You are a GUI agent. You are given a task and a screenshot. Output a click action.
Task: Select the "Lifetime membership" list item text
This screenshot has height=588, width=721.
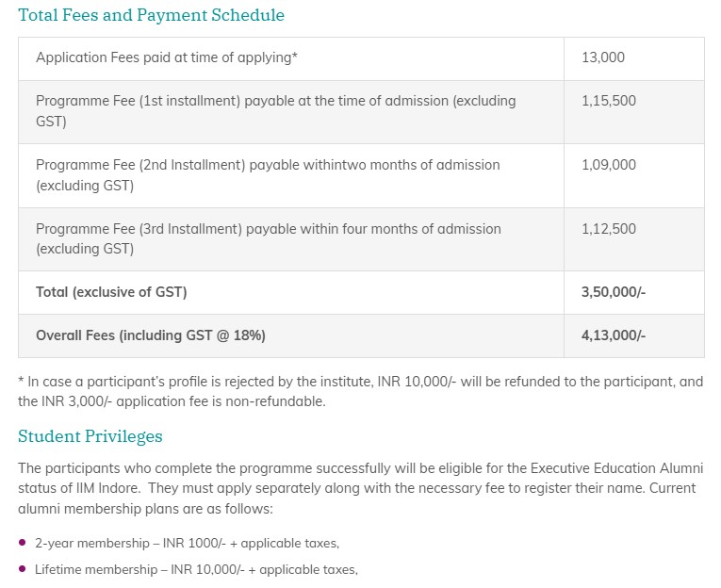point(196,569)
